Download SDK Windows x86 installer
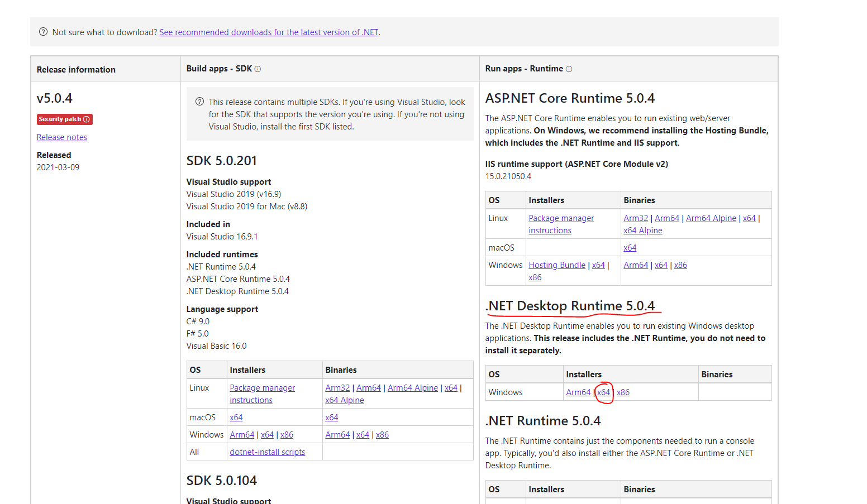Screen dimensions: 867x504 [x=287, y=435]
